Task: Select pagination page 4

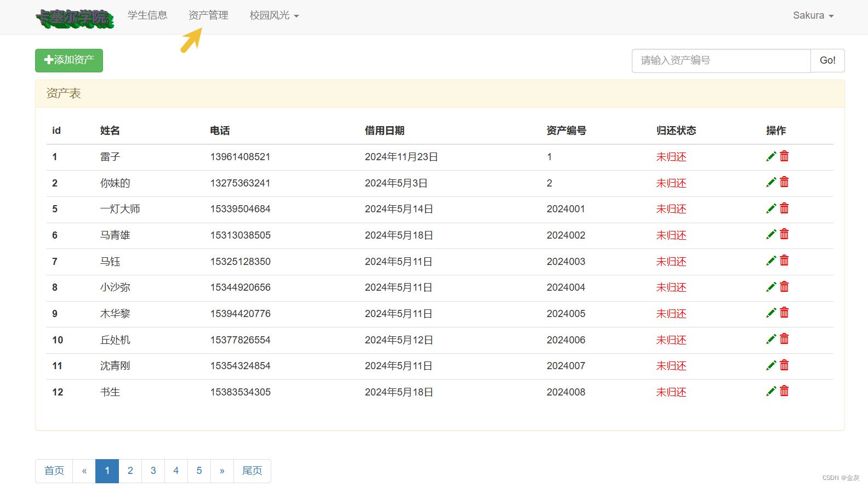Action: 176,471
